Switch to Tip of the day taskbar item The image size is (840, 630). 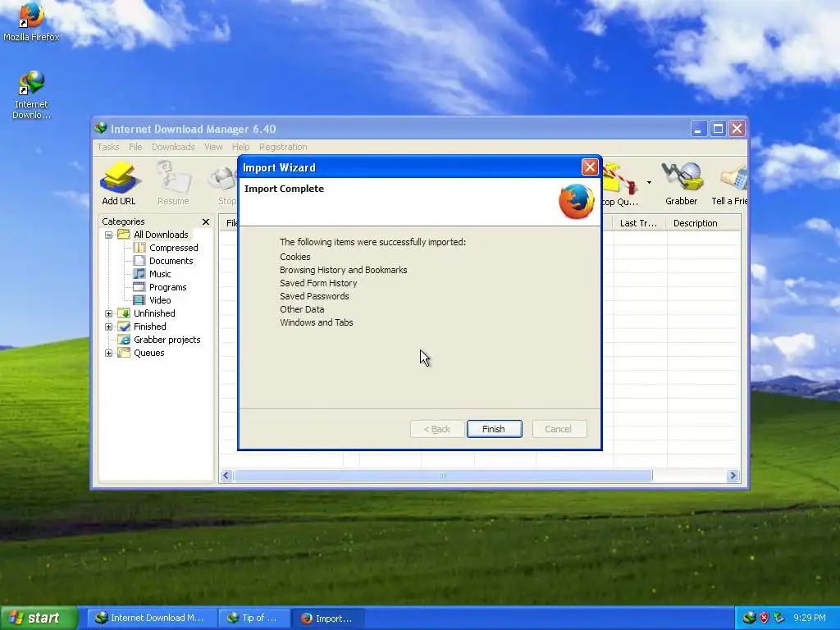[254, 619]
